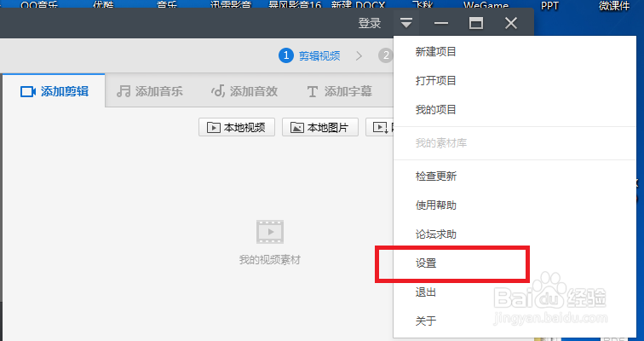The width and height of the screenshot is (644, 341).
Task: Open 设置 settings from menu
Action: [426, 263]
